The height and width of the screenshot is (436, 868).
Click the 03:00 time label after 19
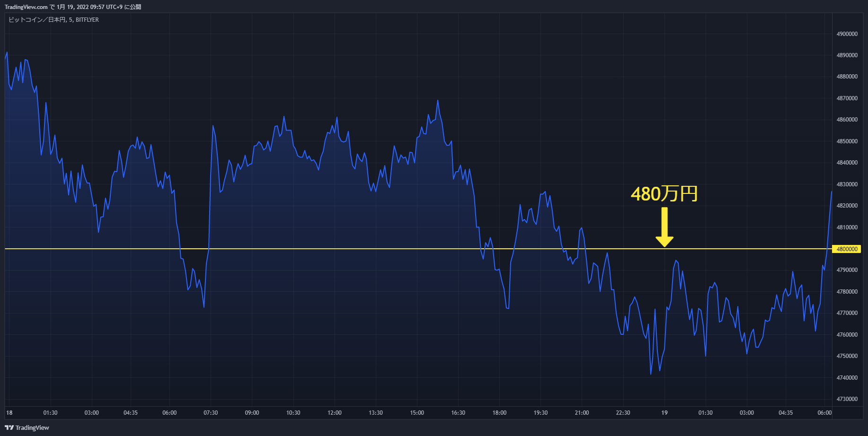(747, 413)
